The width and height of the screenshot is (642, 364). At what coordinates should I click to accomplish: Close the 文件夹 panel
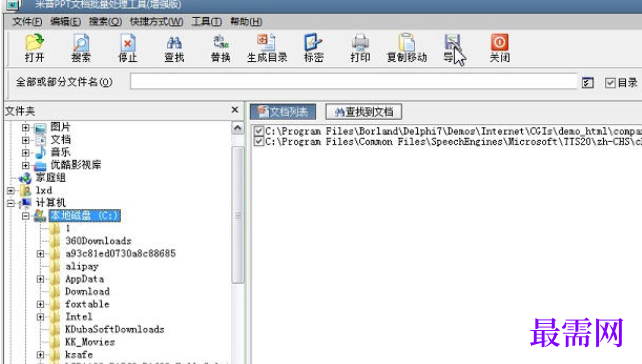point(235,110)
